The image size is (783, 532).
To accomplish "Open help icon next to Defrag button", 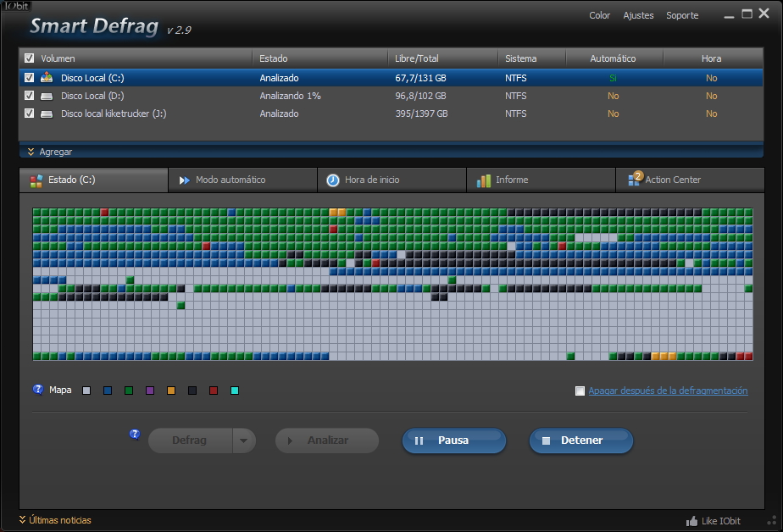I will click(135, 435).
